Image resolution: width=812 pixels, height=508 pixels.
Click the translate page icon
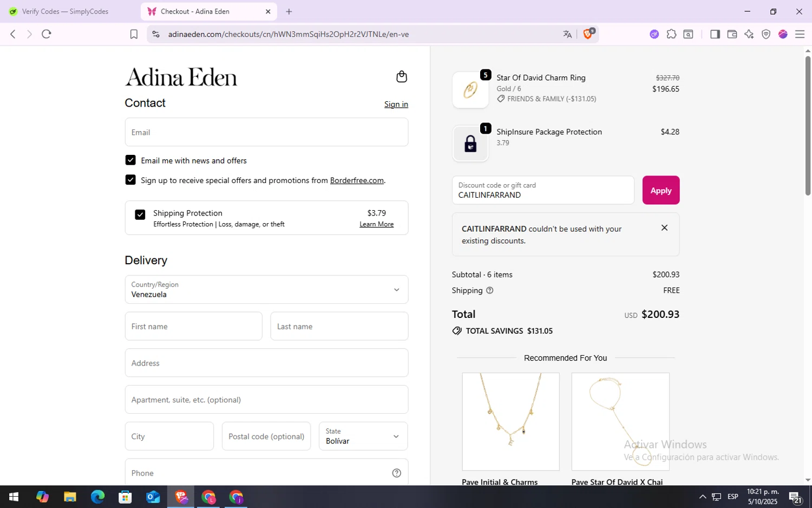pos(567,34)
